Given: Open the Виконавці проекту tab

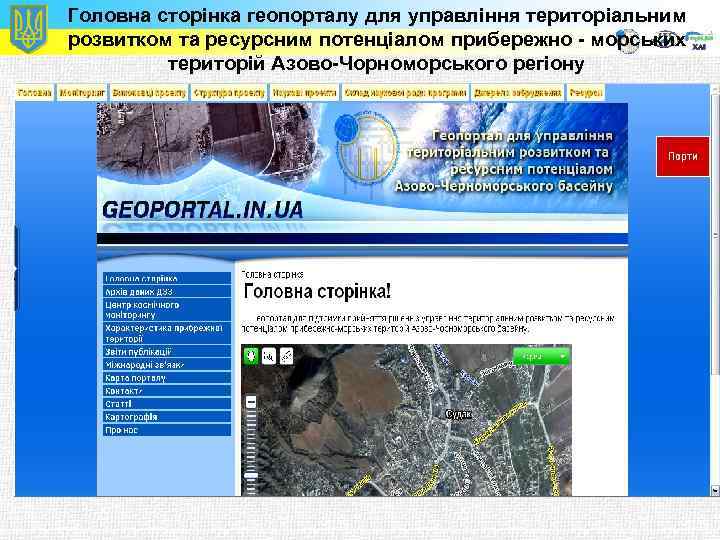Looking at the screenshot, I should click(149, 93).
